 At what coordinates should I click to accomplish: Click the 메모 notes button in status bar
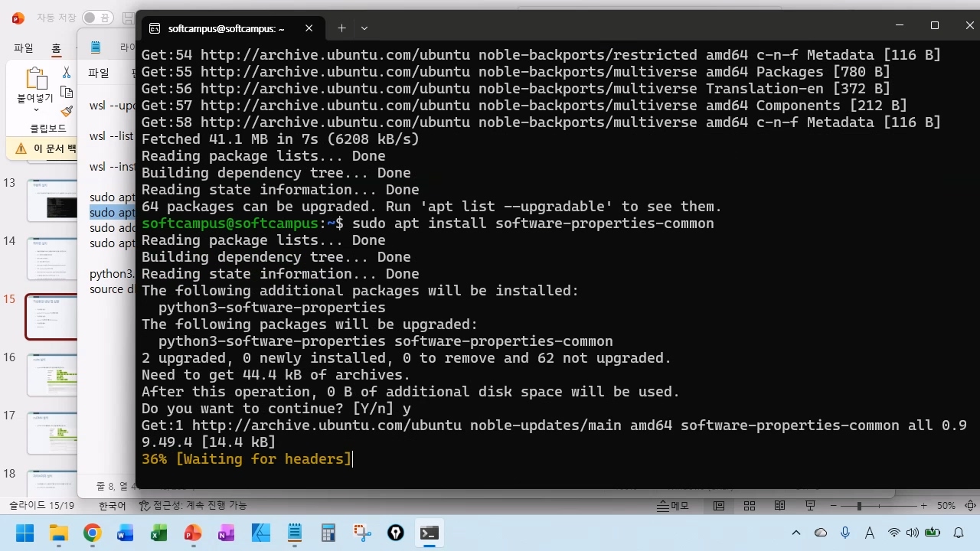click(674, 506)
